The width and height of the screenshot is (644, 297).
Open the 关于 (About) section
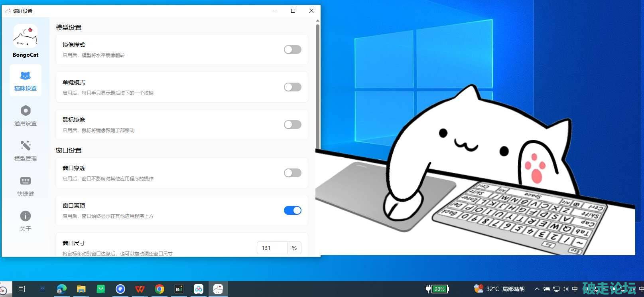tap(26, 221)
